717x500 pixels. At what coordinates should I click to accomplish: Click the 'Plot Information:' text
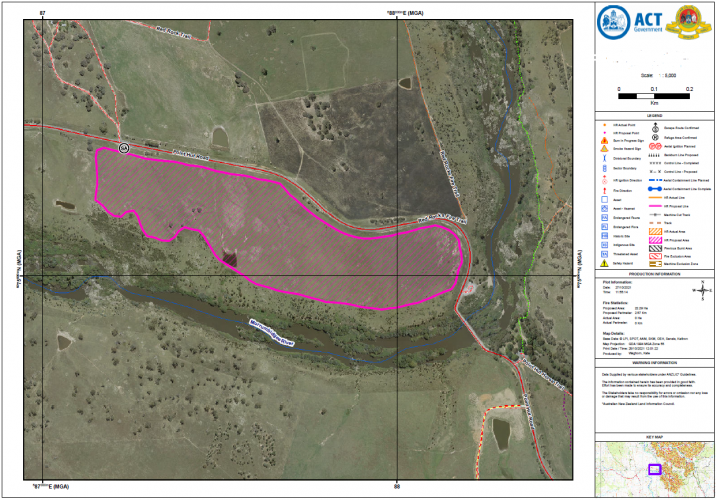click(617, 283)
